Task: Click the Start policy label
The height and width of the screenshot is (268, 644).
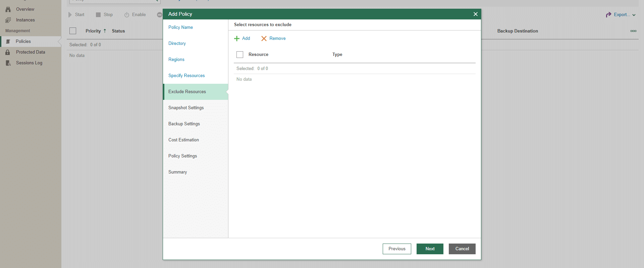Action: tap(80, 15)
